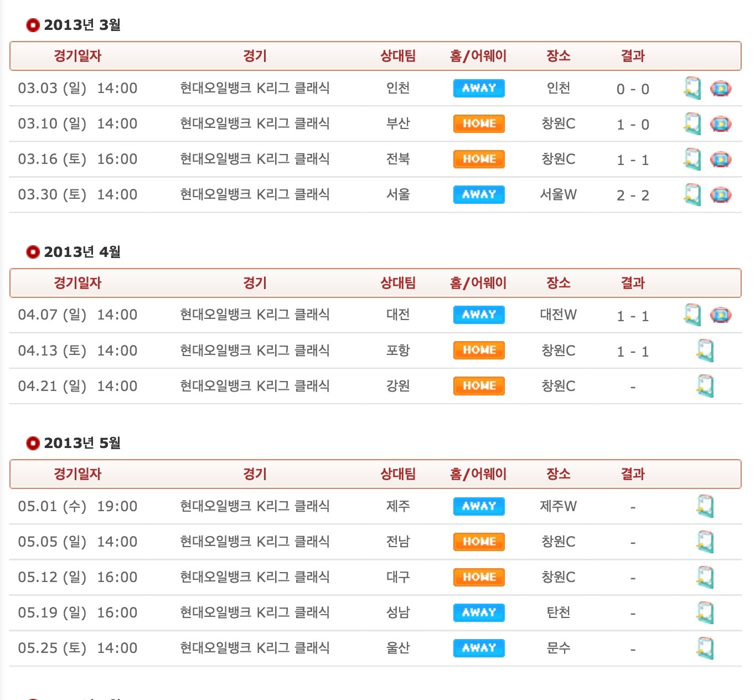Open match report icon for 03.30 서울 game
Screen dimensions: 755x700
pyautogui.click(x=692, y=194)
